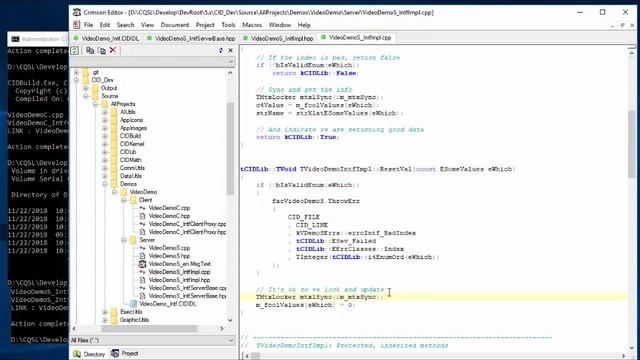640x360 pixels.
Task: Collapse the Source folder node
Action: [86, 96]
